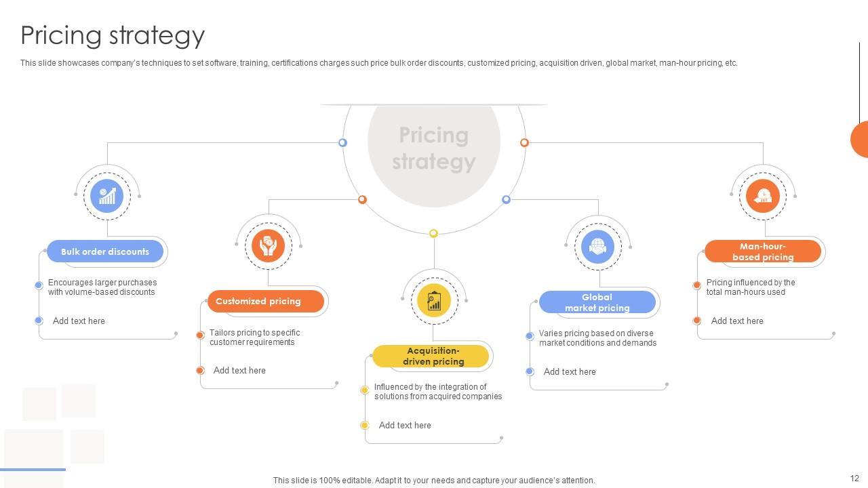Click 'Add text here' under Man-hour-based pricing
This screenshot has width=868, height=488.
[x=737, y=321]
